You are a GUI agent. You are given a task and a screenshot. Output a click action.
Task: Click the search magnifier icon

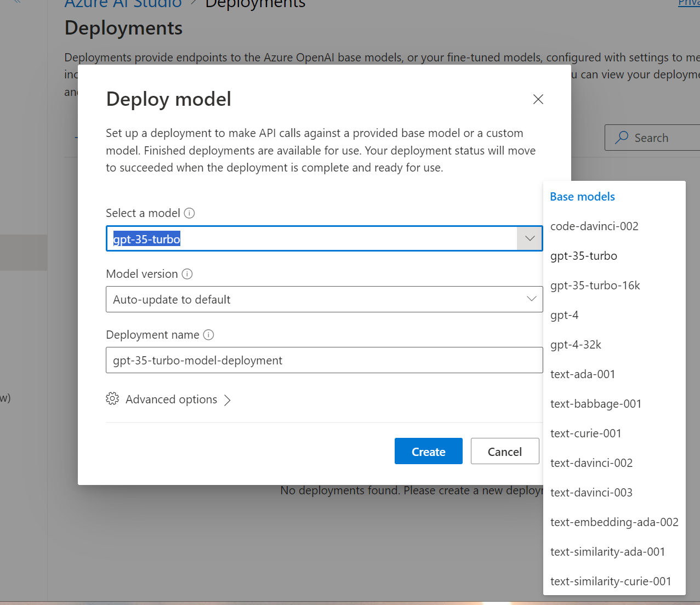[622, 138]
